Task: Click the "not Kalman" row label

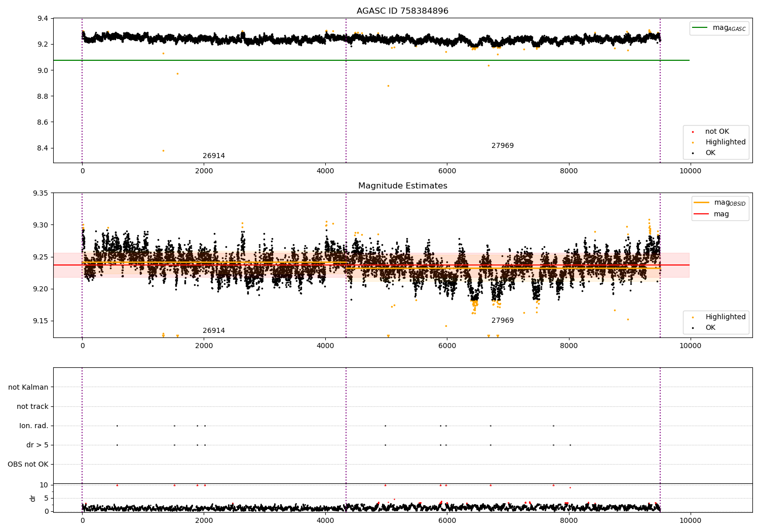Action: click(x=28, y=388)
